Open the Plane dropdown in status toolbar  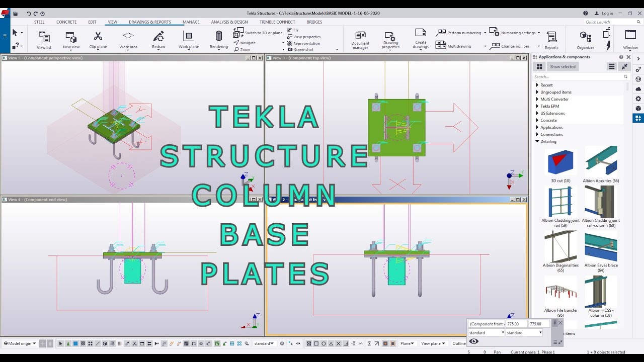coord(408,343)
